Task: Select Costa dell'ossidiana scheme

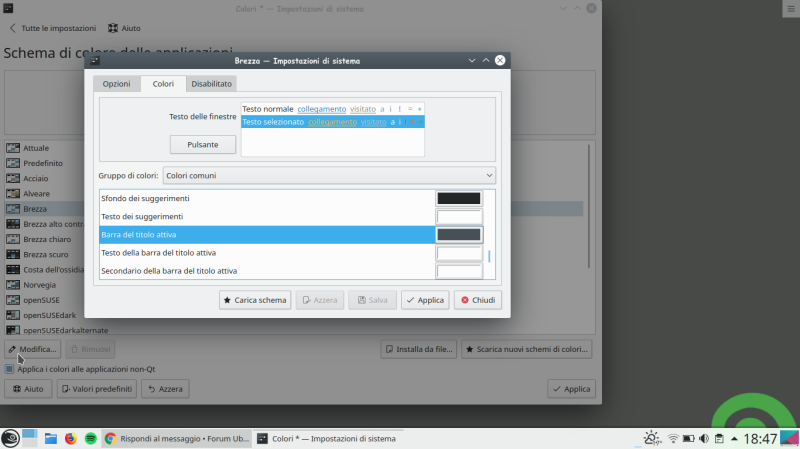Action: point(45,269)
